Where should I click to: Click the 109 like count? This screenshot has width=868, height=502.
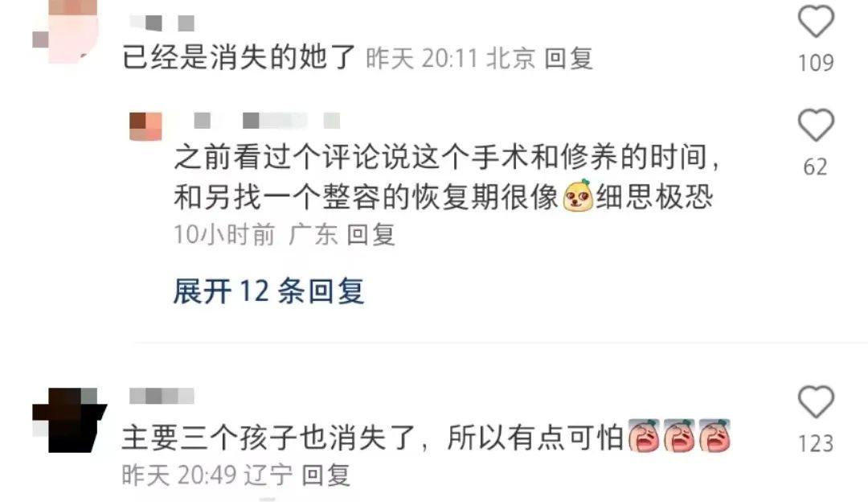[x=816, y=63]
